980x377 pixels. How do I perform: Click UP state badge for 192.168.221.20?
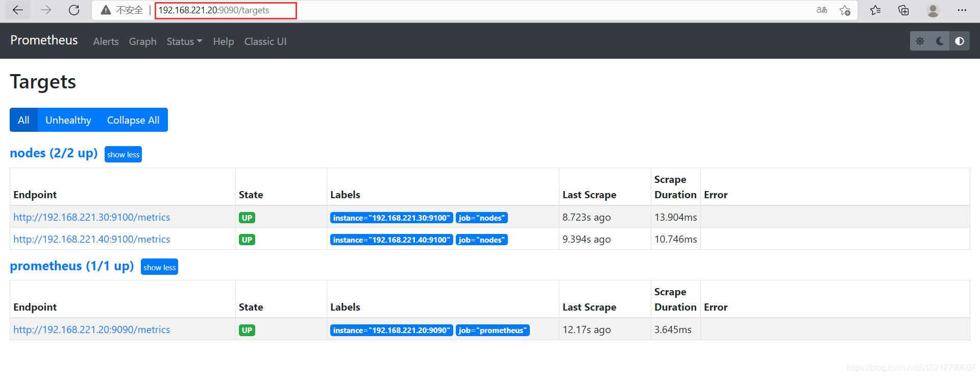point(247,330)
